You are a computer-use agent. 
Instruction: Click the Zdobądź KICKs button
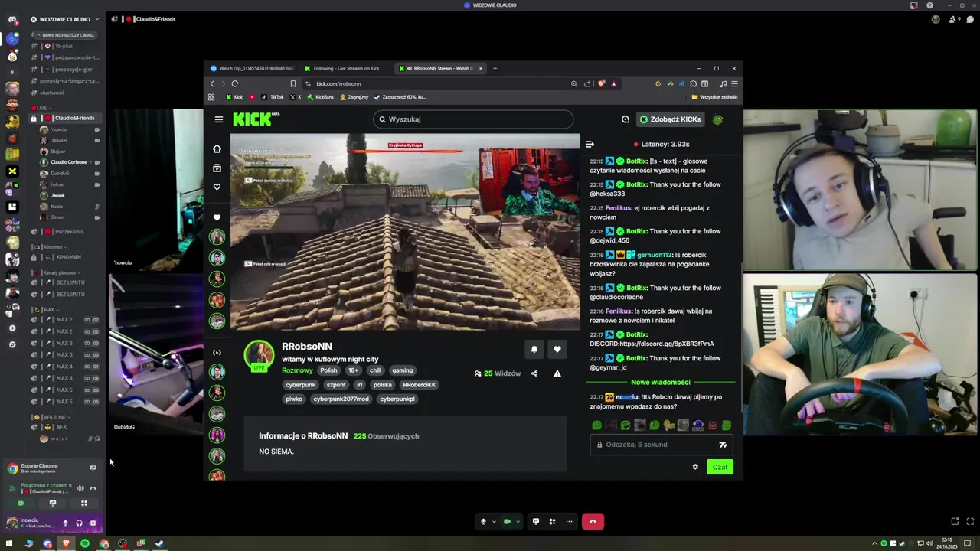(x=671, y=119)
